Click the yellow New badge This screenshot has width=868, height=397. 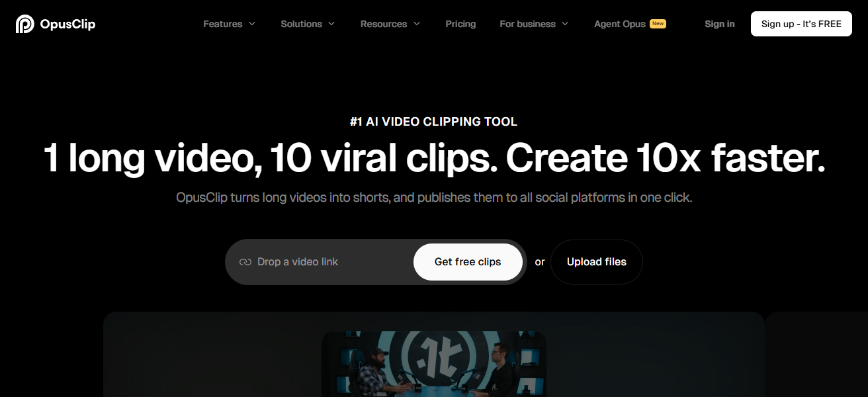click(x=658, y=23)
